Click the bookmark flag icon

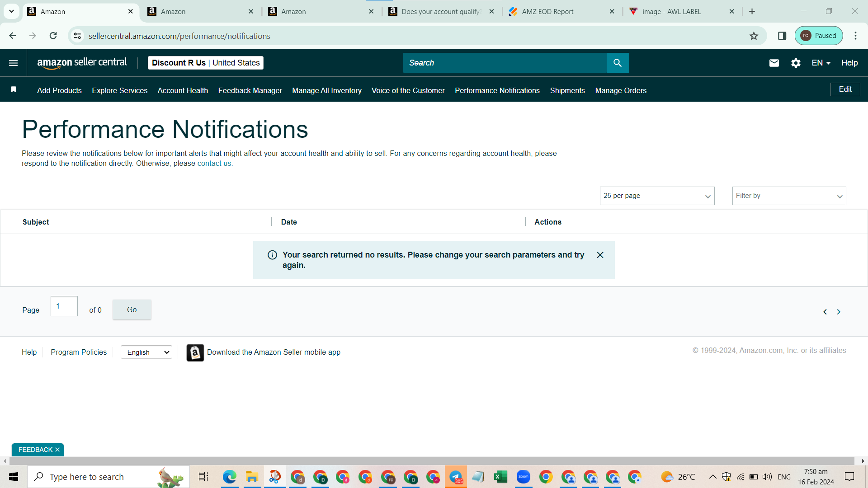click(14, 89)
